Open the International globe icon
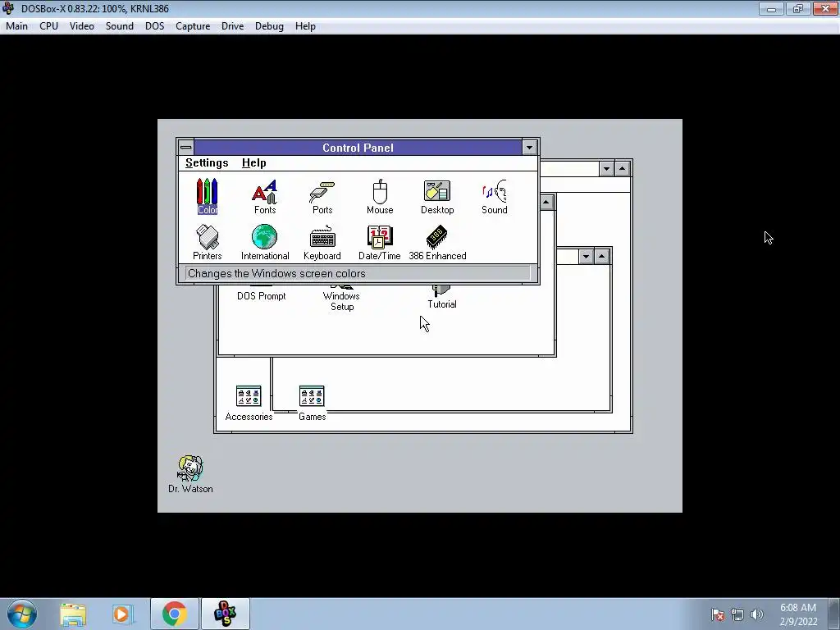Screen dimensions: 840x630 click(x=265, y=243)
